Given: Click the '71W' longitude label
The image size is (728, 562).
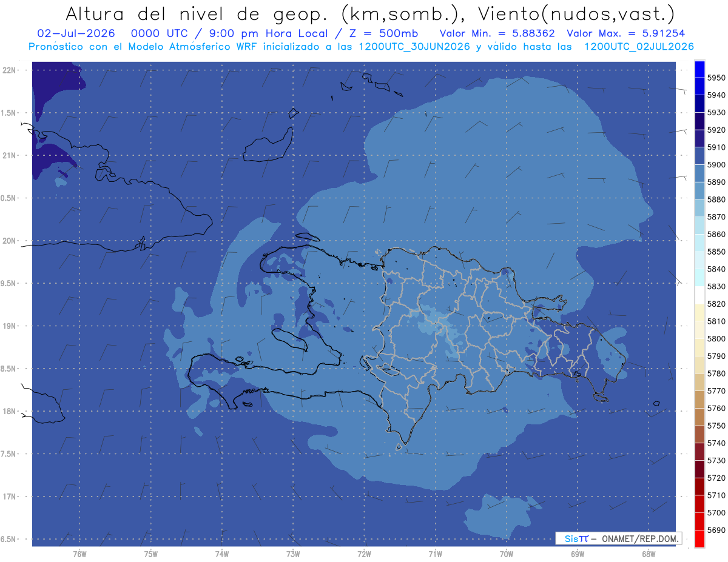Looking at the screenshot, I should coord(435,555).
